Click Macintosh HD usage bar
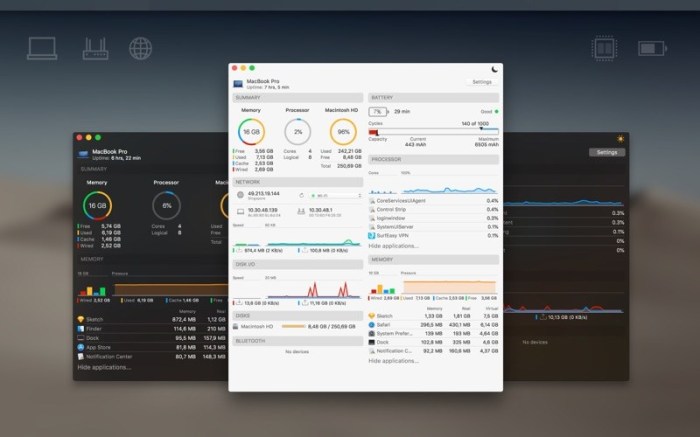The height and width of the screenshot is (437, 700). coord(293,327)
